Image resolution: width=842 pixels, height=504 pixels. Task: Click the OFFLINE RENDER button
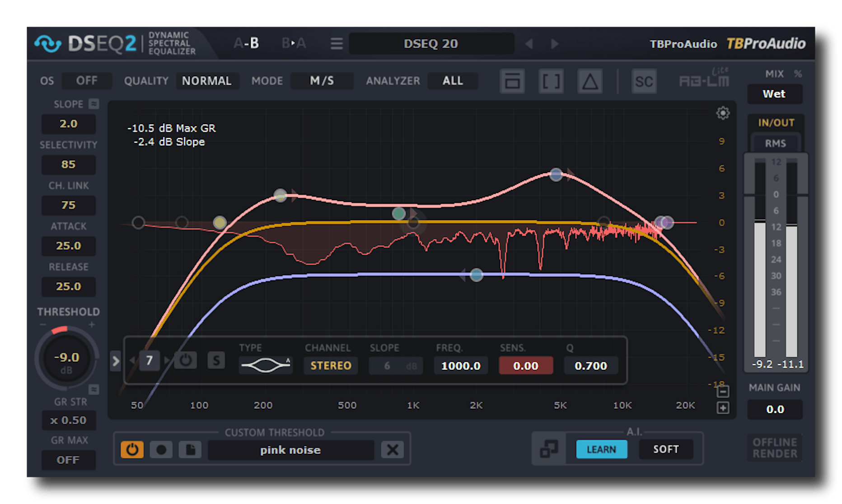(x=775, y=448)
